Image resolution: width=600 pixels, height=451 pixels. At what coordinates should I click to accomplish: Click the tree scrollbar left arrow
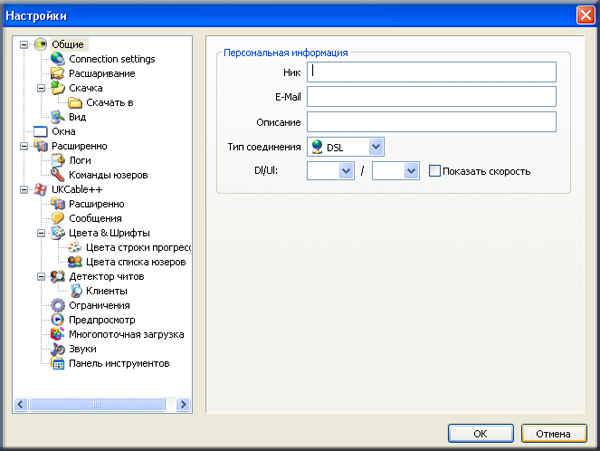[x=21, y=404]
